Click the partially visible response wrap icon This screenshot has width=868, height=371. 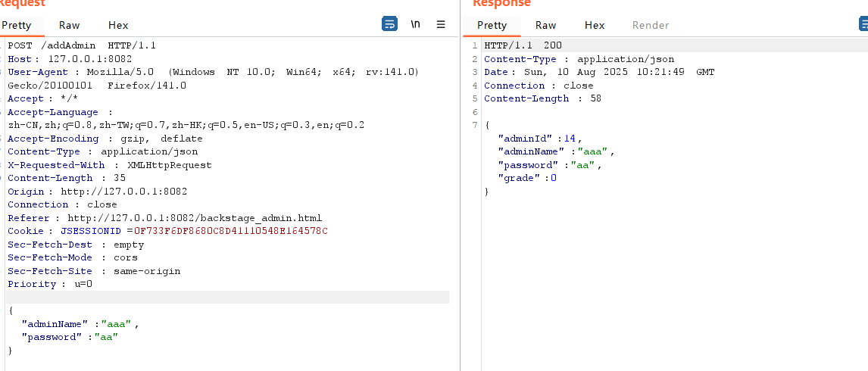coord(863,24)
